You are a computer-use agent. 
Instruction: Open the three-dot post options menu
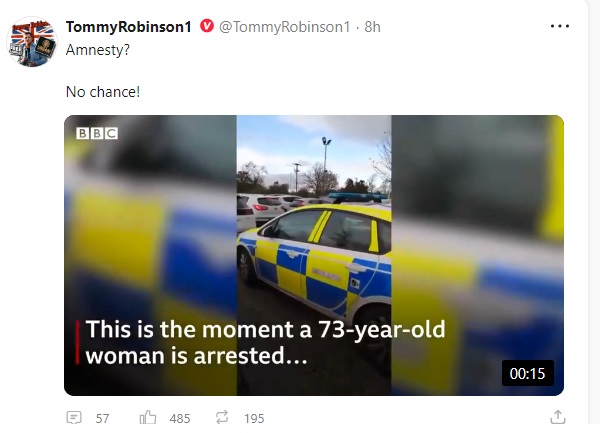click(x=560, y=26)
